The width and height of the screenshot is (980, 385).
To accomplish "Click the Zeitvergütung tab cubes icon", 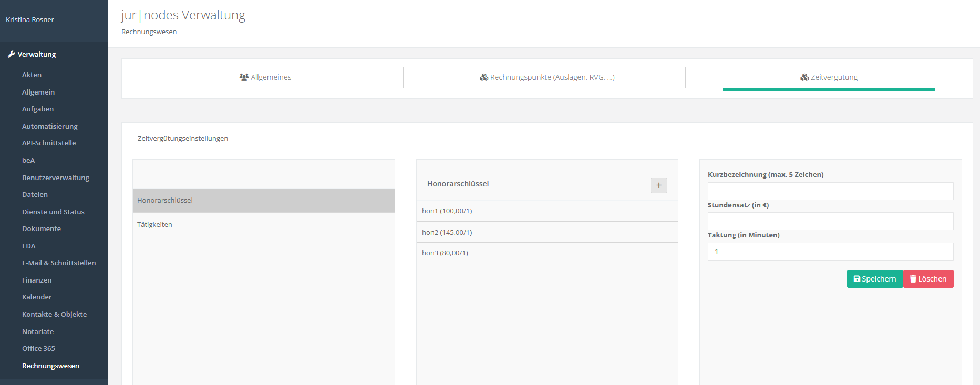I will 804,77.
